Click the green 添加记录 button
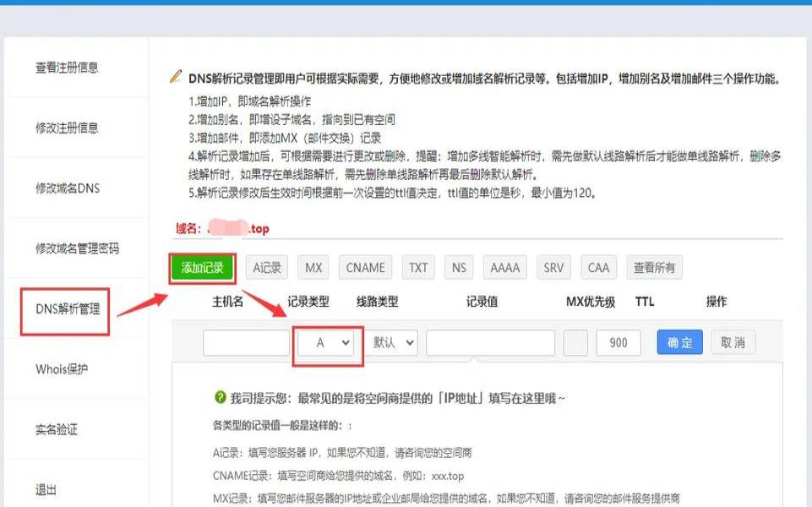 203,267
